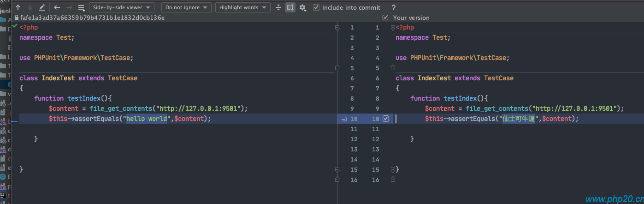Open help with the question mark
Viewport: 644px width, 204px height.
click(393, 7)
